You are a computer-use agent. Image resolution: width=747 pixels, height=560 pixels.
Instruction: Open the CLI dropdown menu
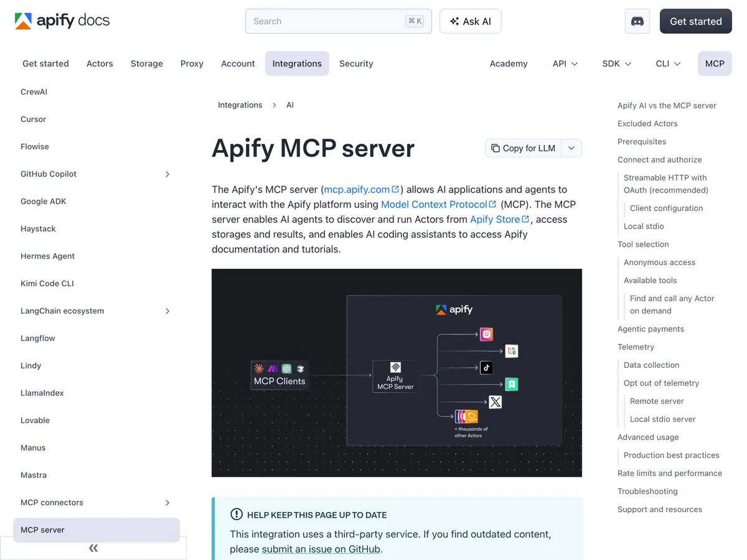pyautogui.click(x=668, y=63)
